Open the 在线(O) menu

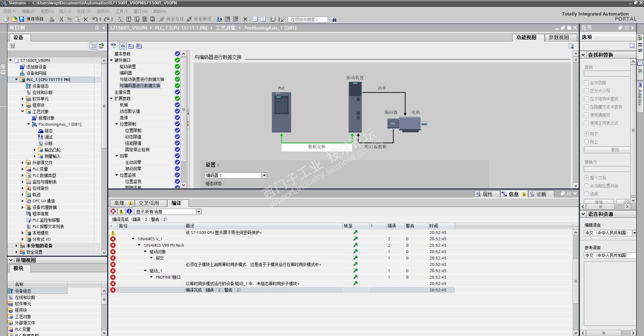[83, 11]
